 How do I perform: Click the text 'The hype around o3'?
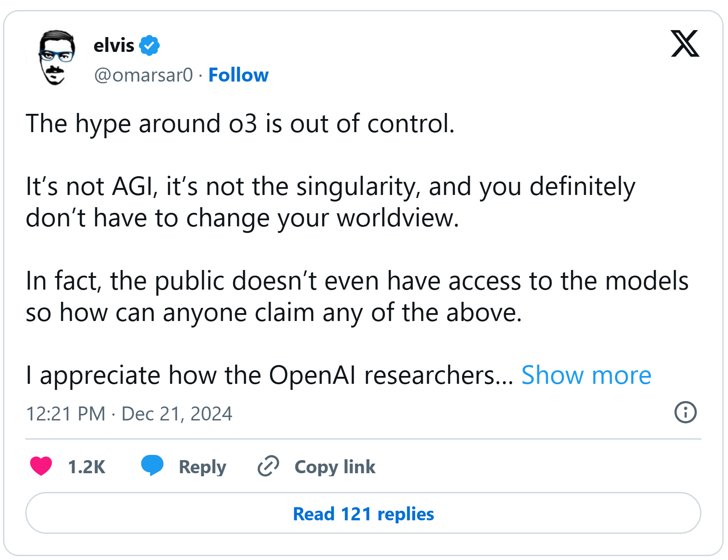(x=141, y=123)
